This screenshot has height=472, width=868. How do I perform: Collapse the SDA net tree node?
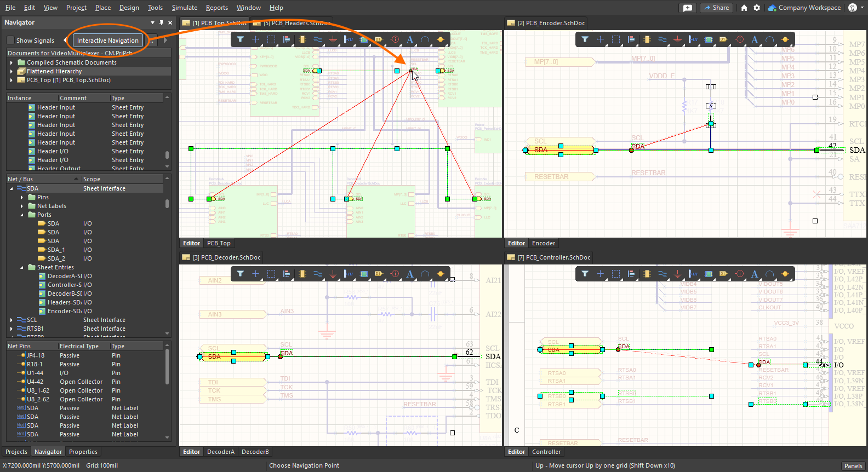pyautogui.click(x=12, y=188)
